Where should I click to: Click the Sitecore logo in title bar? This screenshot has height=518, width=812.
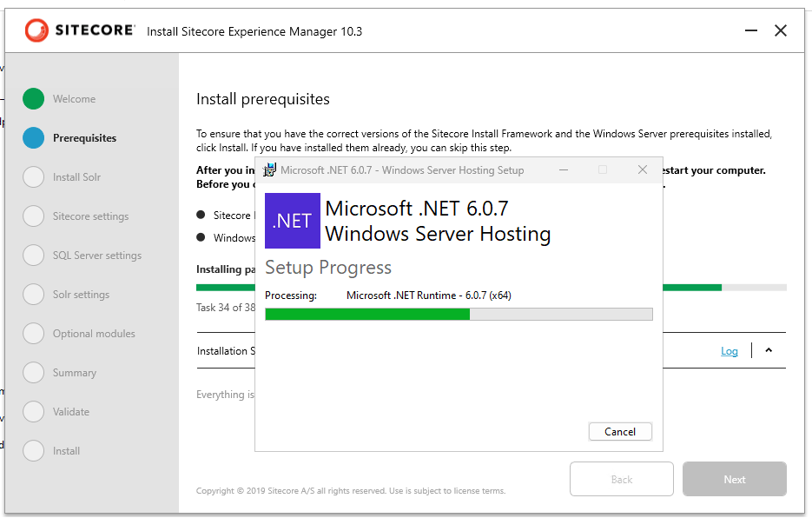click(80, 30)
